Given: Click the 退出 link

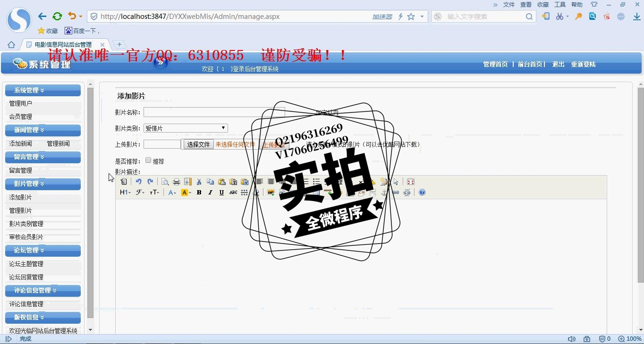Looking at the screenshot, I should click(x=559, y=65).
